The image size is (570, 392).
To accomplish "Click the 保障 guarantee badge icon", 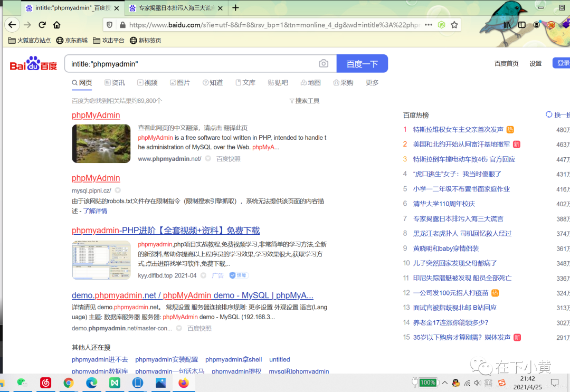I will click(238, 275).
